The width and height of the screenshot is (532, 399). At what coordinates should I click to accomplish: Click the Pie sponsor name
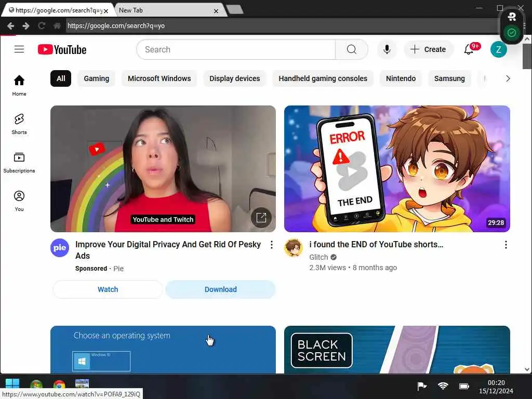tap(118, 269)
